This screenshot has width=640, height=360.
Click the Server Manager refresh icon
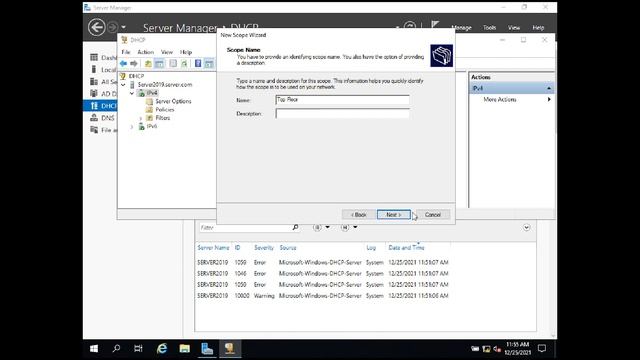[x=409, y=27]
